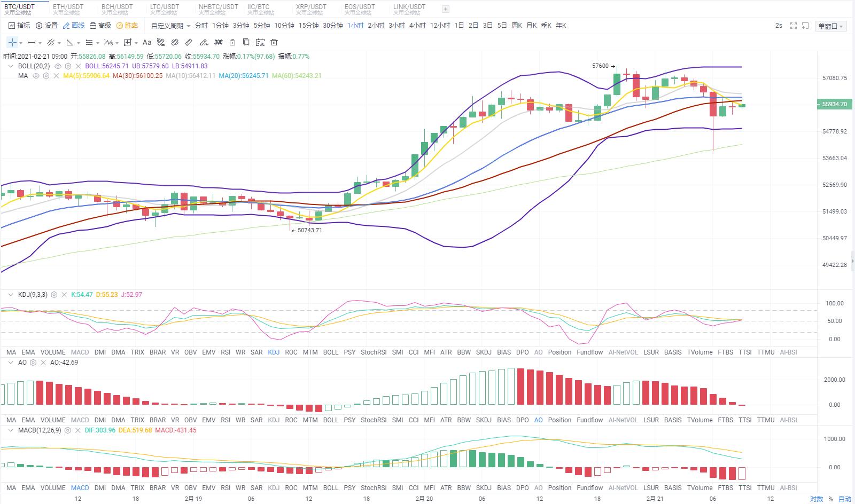
Task: Open the 自定义周期 custom period dropdown
Action: click(x=170, y=26)
